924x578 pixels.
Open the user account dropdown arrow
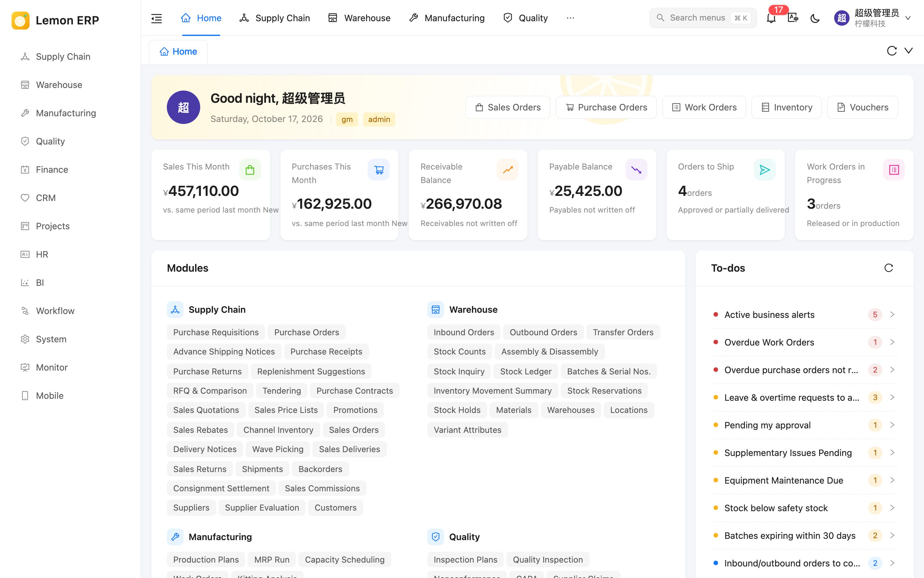[x=908, y=18]
